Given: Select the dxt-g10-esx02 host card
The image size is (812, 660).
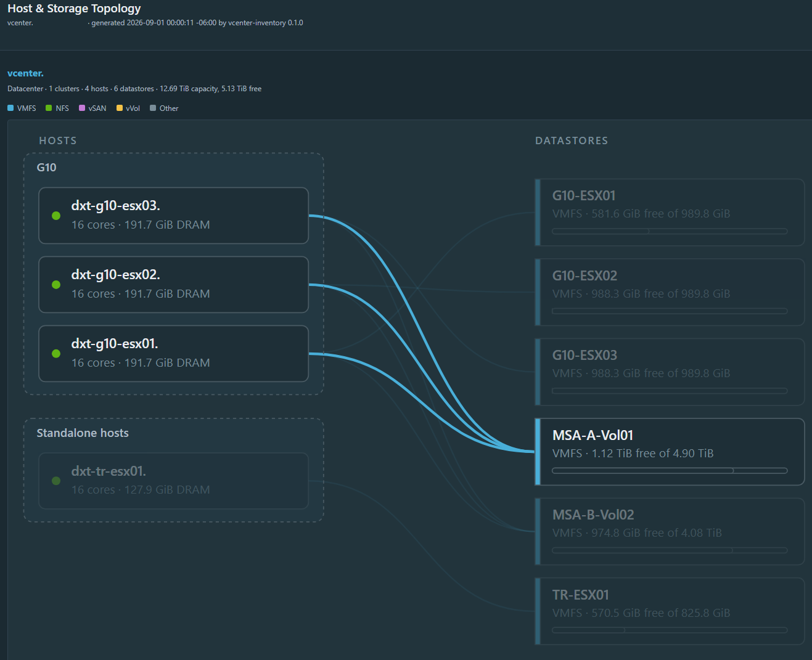Looking at the screenshot, I should tap(173, 285).
